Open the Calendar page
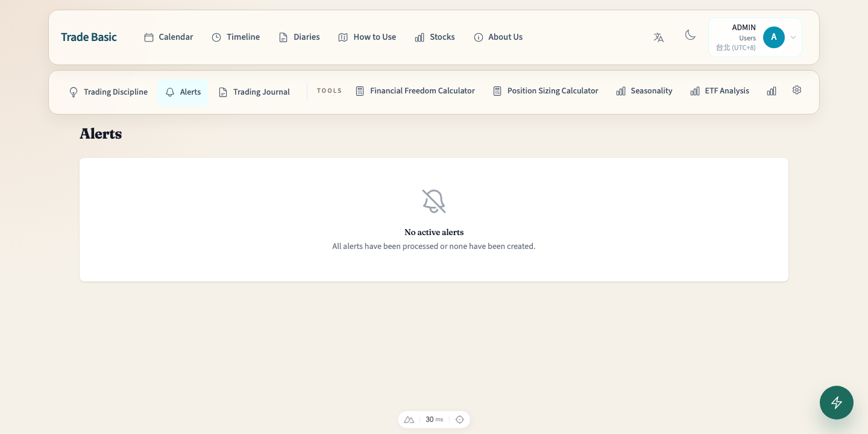 point(169,37)
